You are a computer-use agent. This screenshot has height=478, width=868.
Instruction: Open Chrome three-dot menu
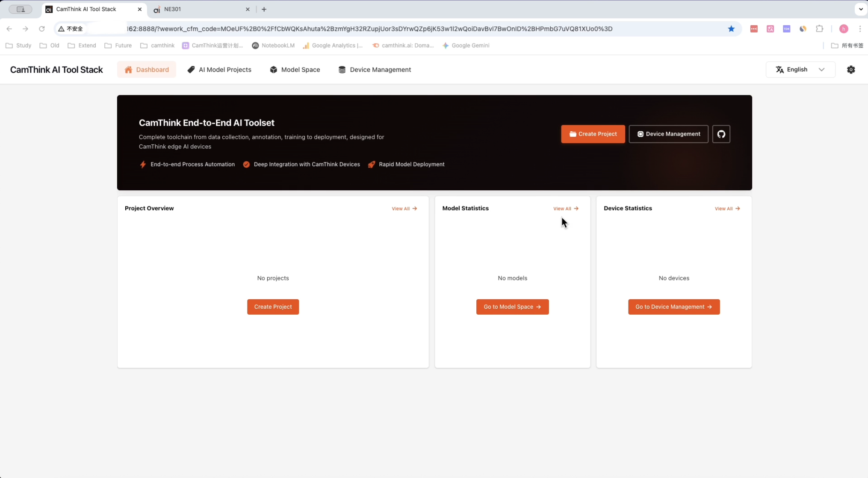pyautogui.click(x=860, y=29)
